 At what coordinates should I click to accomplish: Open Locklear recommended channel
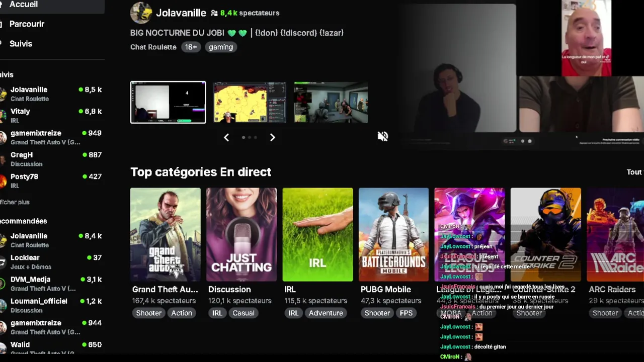coord(51,261)
